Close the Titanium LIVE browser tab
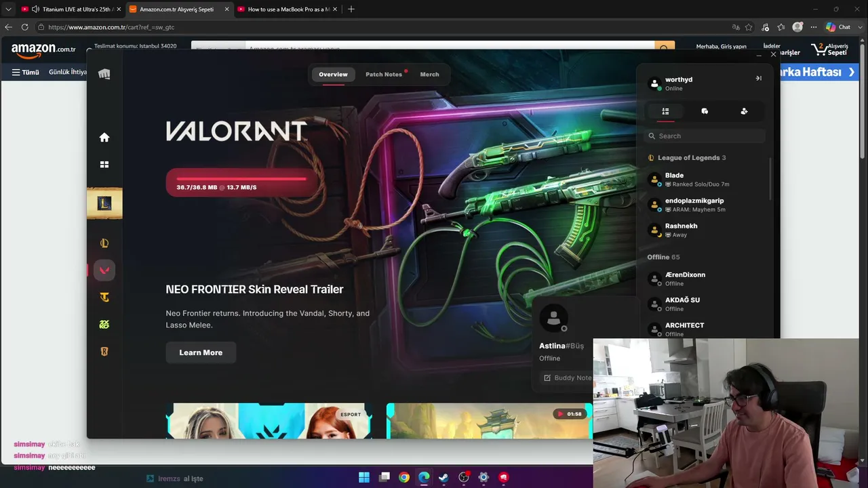868x488 pixels. pyautogui.click(x=118, y=9)
